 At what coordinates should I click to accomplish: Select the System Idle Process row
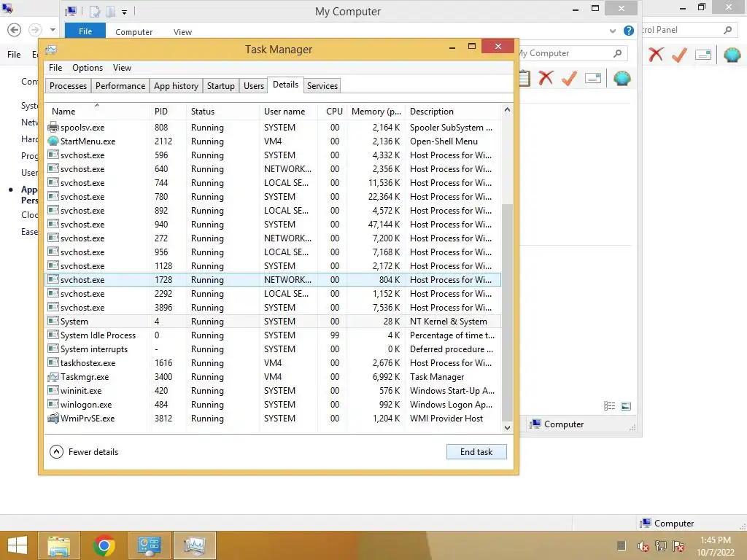273,335
